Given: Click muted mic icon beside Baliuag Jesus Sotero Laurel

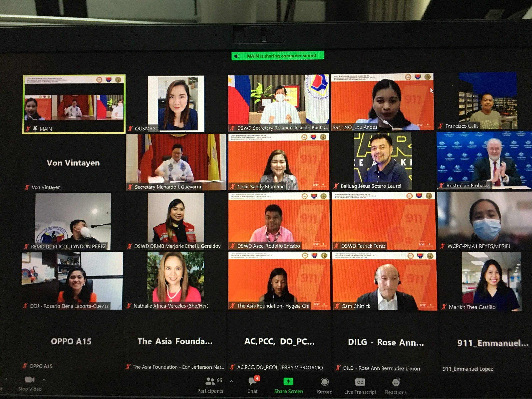Looking at the screenshot, I should click(336, 186).
